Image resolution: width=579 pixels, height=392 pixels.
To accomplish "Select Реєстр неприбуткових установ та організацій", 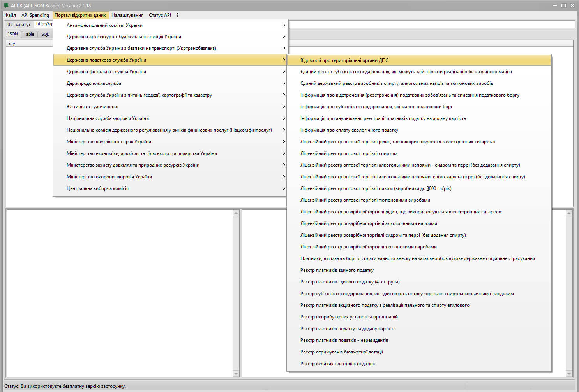I will pyautogui.click(x=349, y=317).
